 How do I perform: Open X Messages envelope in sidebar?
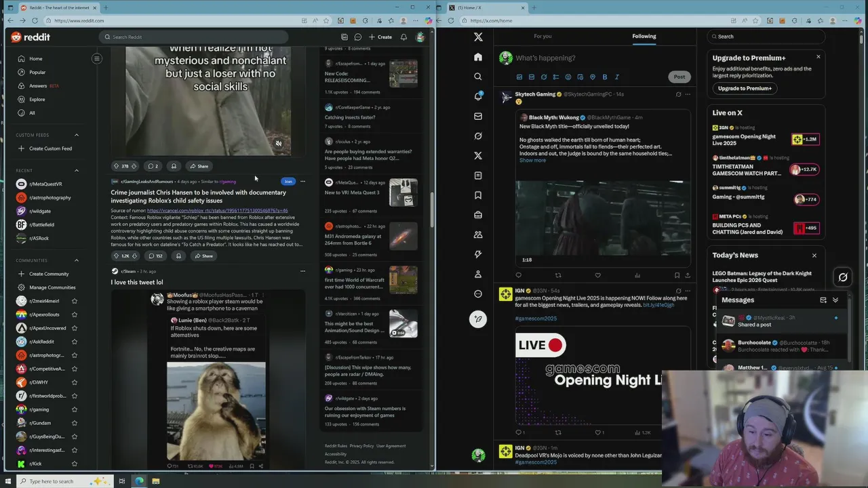(478, 116)
